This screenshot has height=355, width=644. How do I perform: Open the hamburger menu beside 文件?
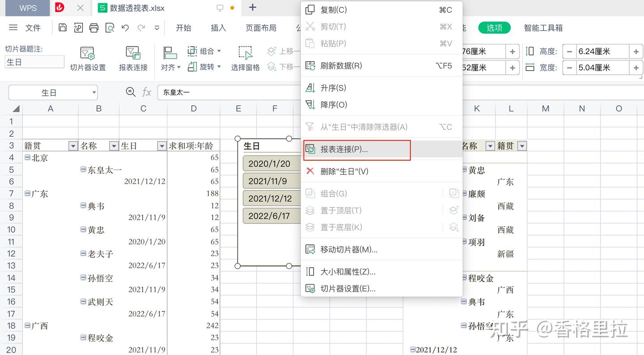click(x=13, y=28)
